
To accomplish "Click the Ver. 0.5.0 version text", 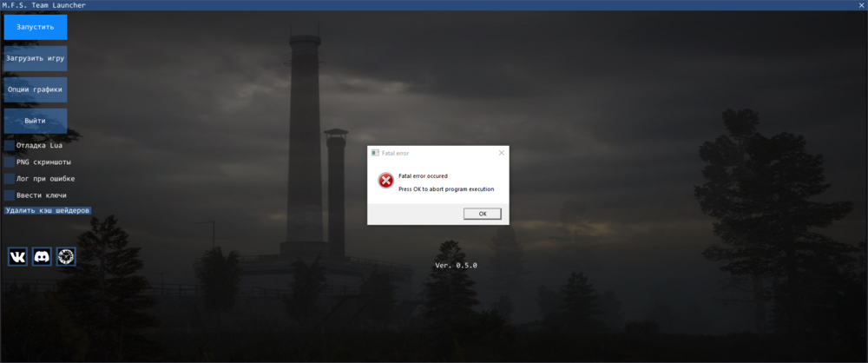I will (x=457, y=266).
